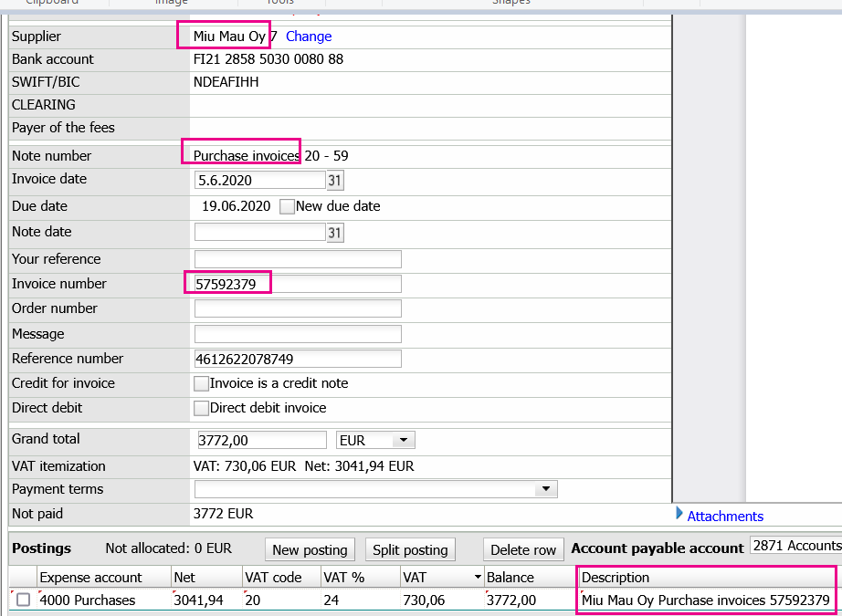
Task: Click the VAT column sort arrow
Action: coord(477,578)
